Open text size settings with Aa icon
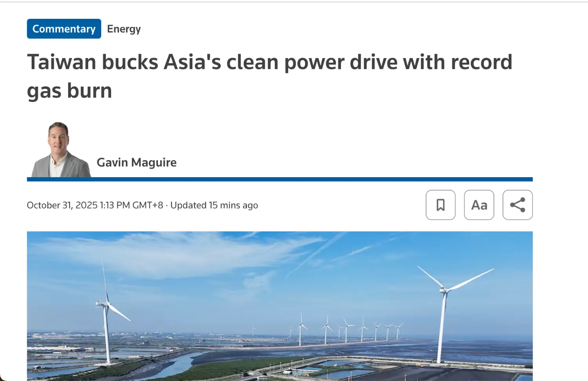588x381 pixels. [479, 205]
